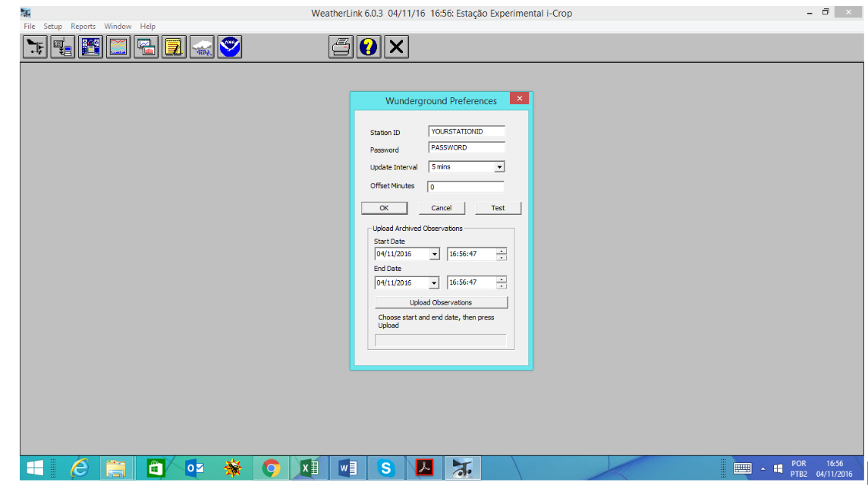Open Google Chrome from the taskbar
Viewport: 868px width, 489px height.
tap(271, 468)
